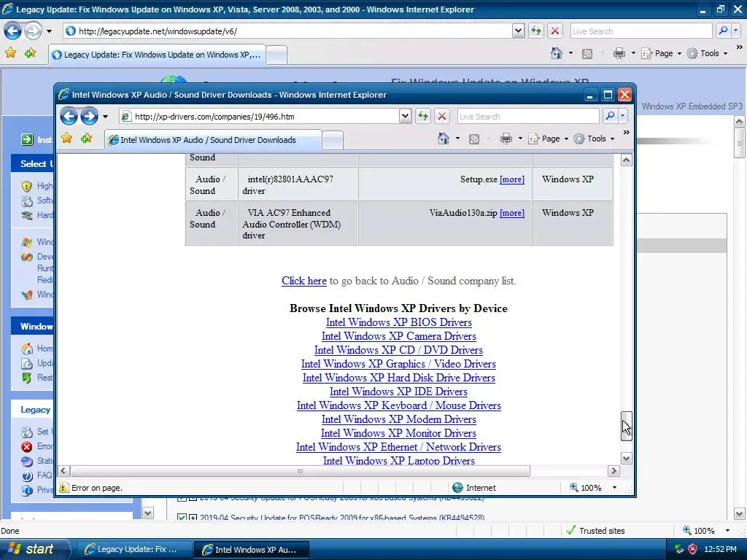Image resolution: width=747 pixels, height=560 pixels.
Task: Click Stop icon in Intel drivers window
Action: [442, 116]
